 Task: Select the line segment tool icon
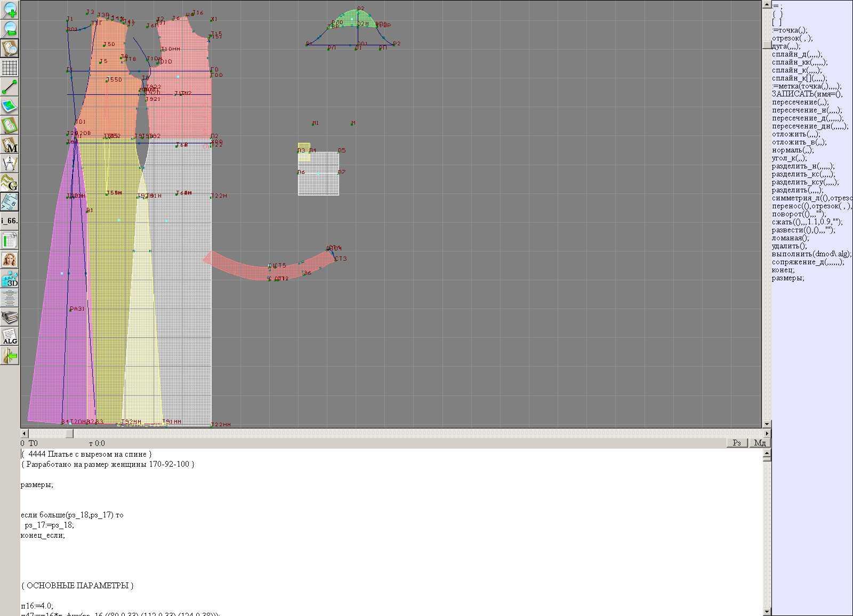pos(10,87)
